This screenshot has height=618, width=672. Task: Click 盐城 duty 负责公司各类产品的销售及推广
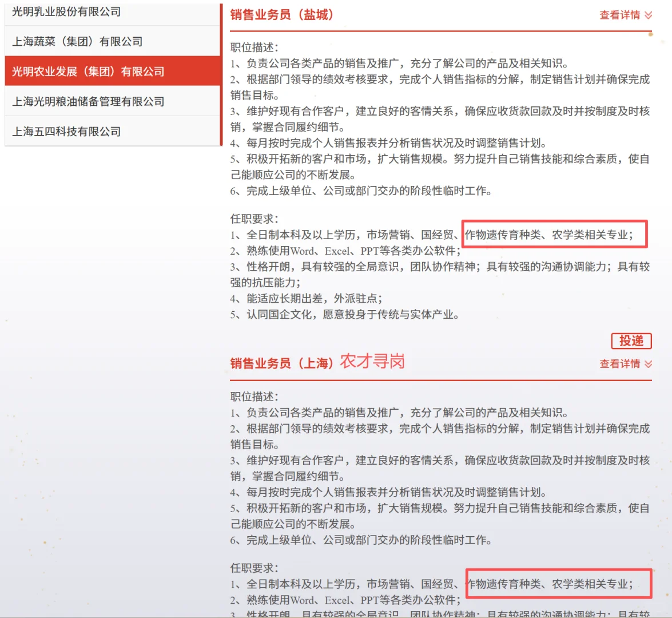point(399,64)
